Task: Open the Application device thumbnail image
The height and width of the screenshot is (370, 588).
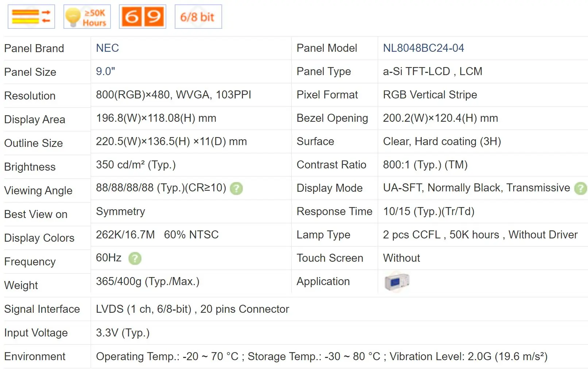Action: tap(397, 282)
